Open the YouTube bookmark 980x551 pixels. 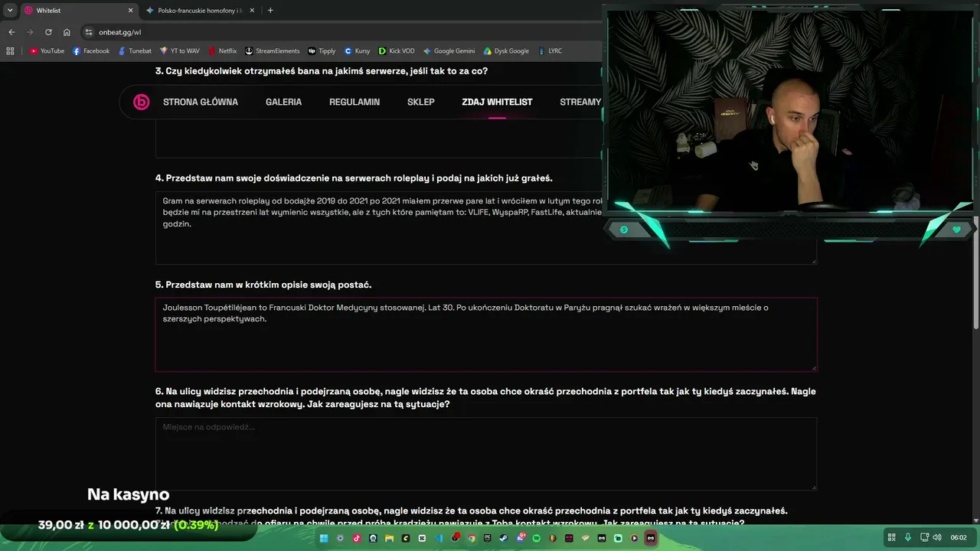47,51
